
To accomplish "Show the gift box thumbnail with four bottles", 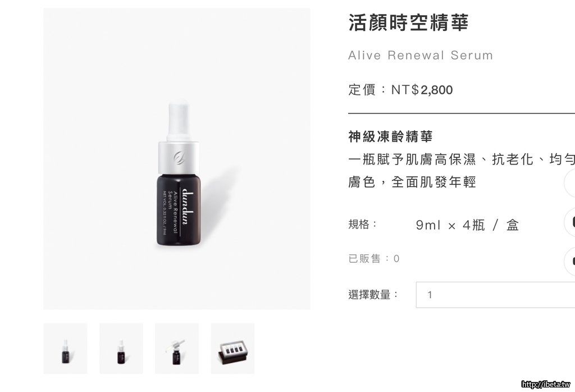I will pos(232,348).
